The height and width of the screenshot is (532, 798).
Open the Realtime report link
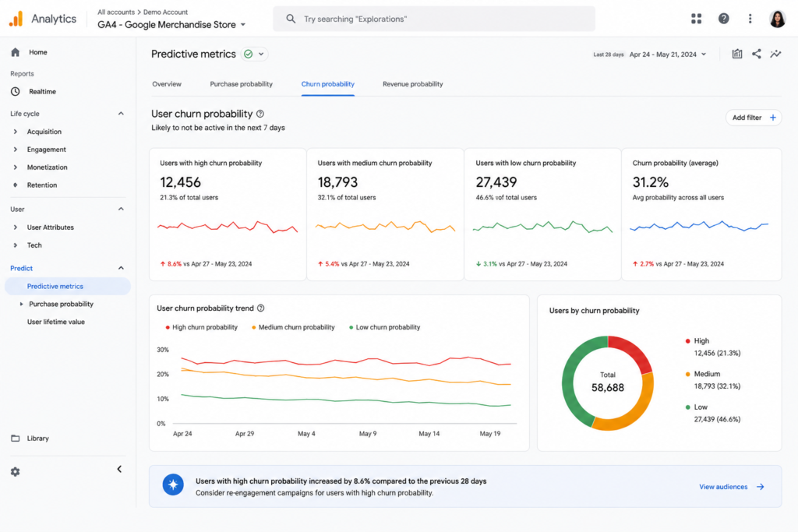tap(42, 92)
